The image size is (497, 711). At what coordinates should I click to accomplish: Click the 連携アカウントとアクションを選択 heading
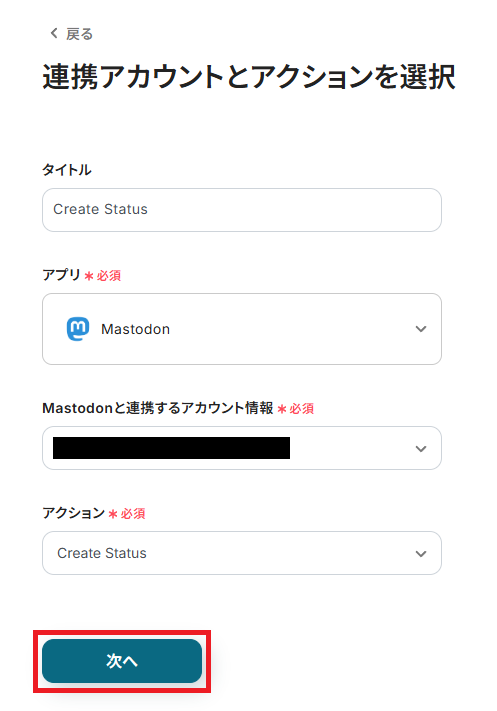click(x=248, y=77)
